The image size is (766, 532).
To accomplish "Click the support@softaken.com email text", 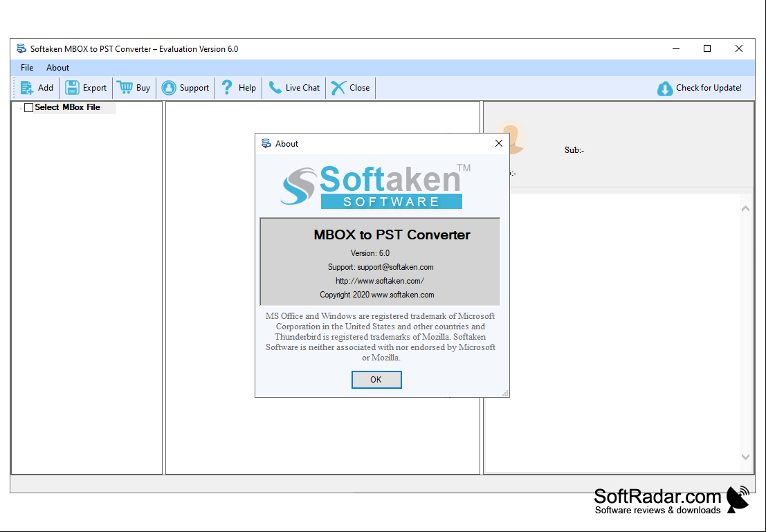I will 395,267.
